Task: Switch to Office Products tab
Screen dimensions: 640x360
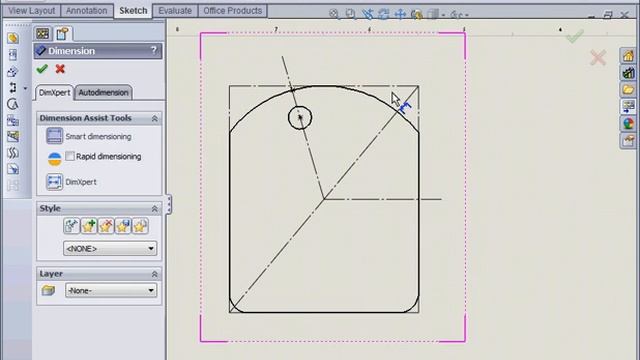Action: [233, 11]
